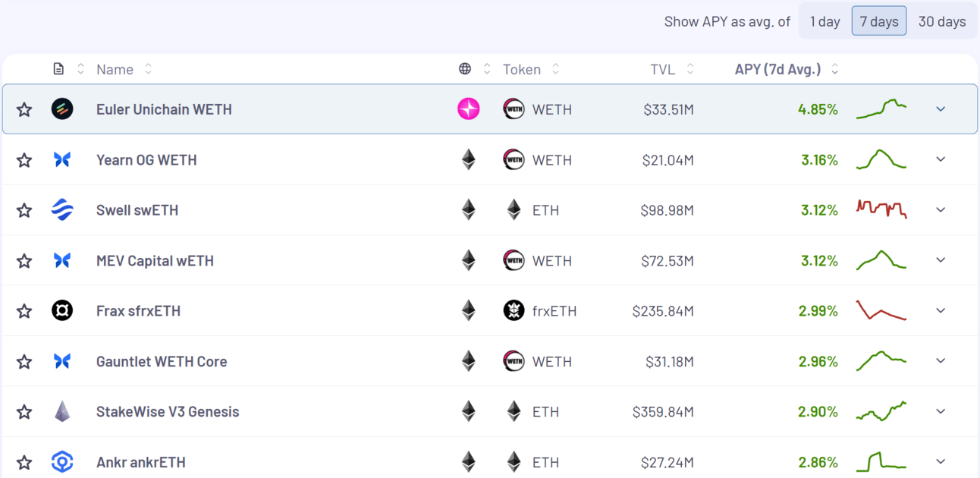Select the 30 days APY average
980x478 pixels.
[x=942, y=21]
